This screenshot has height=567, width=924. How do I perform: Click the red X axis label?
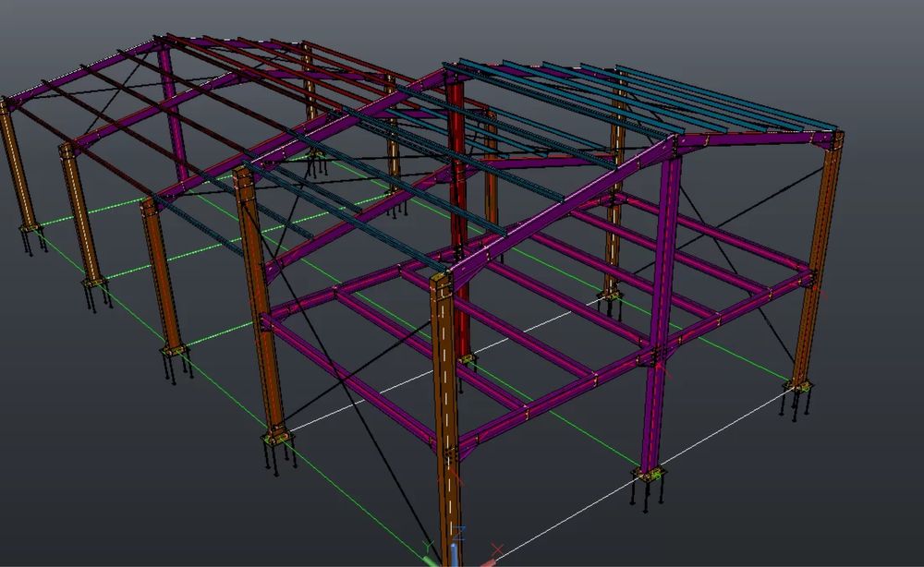pos(498,550)
